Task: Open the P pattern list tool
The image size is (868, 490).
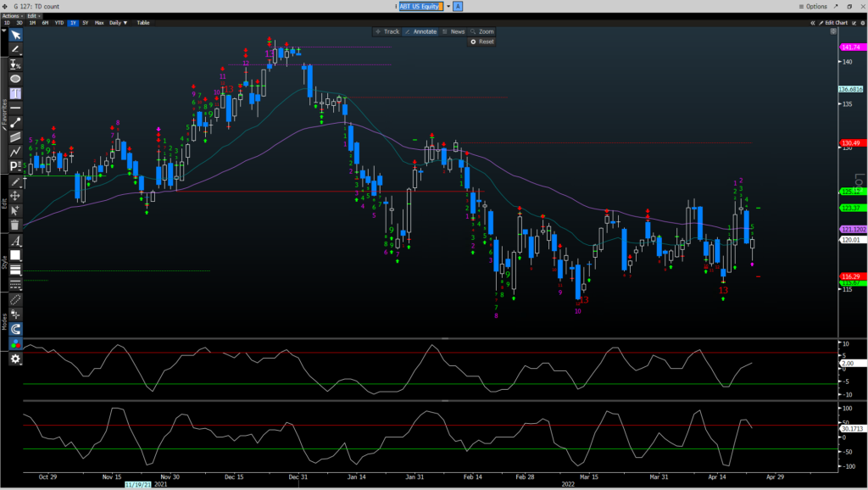Action: coord(15,165)
